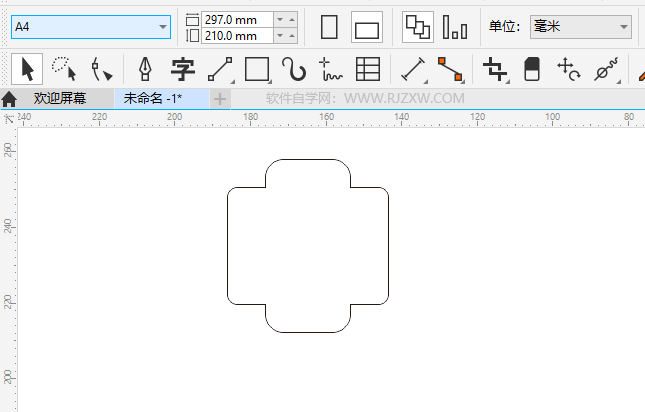Set page orientation to portrait
Viewport: 645px width, 412px height.
coord(329,27)
